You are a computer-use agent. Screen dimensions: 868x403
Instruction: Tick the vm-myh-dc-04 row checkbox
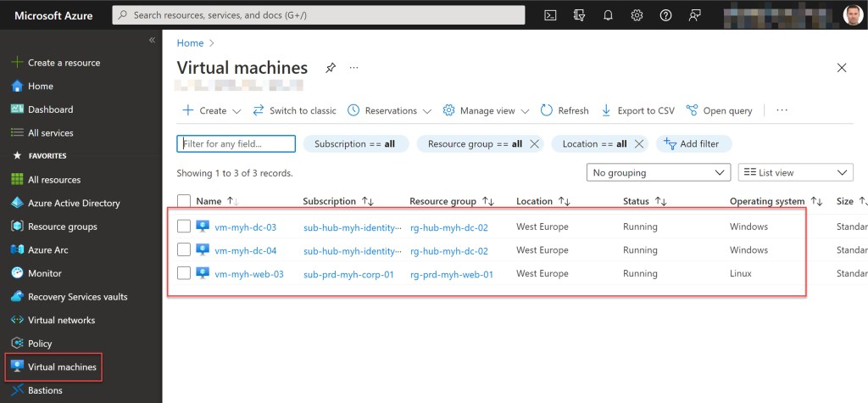(x=184, y=250)
